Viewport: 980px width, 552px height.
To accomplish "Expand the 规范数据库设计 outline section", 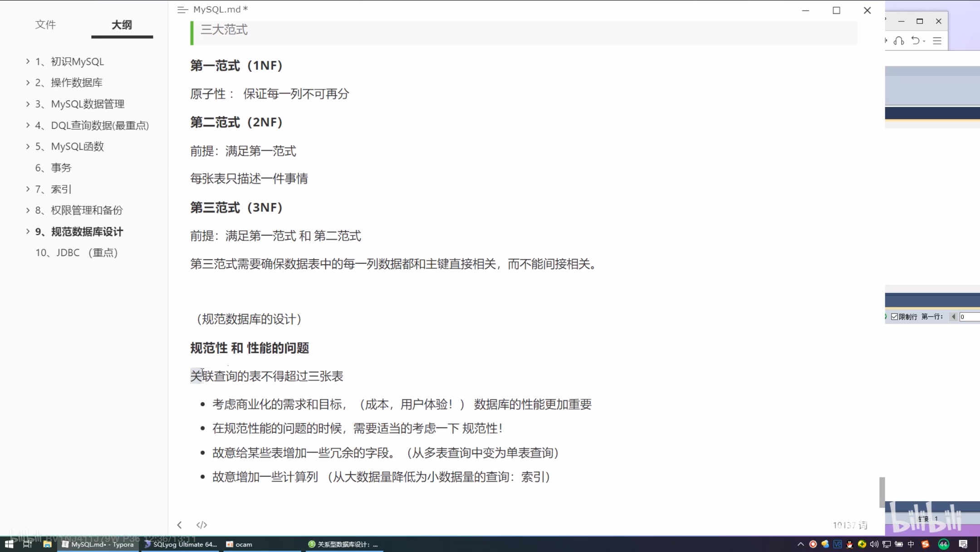I will point(28,232).
